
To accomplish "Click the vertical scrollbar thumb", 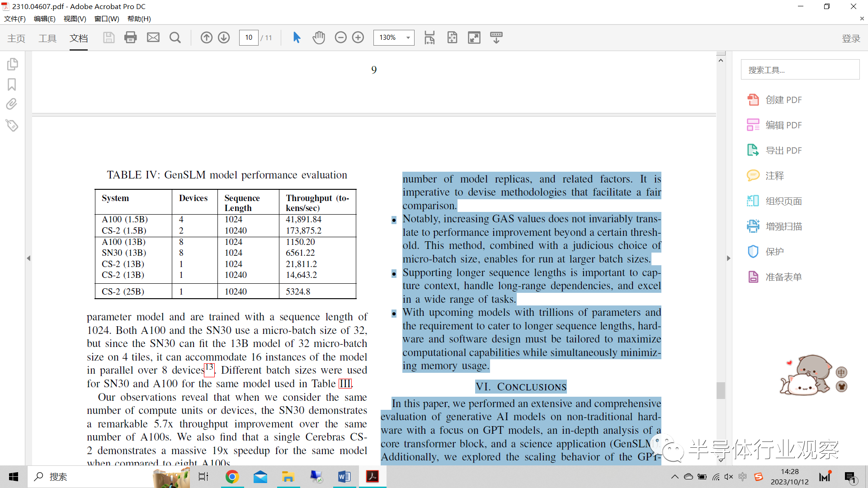I will coord(721,390).
